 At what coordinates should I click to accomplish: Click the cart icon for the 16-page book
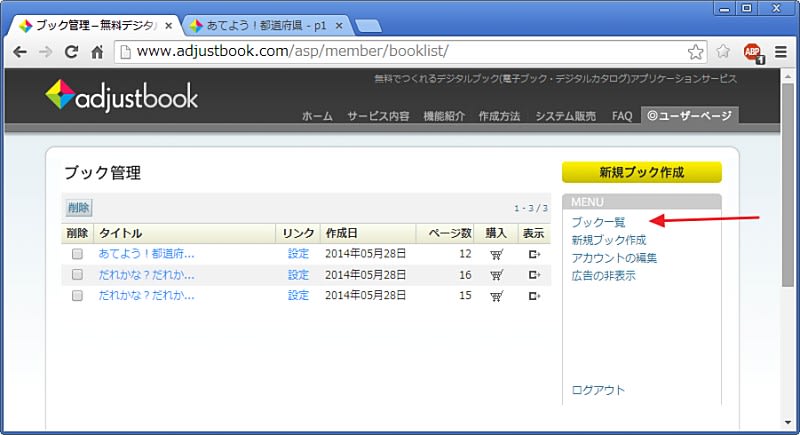(496, 275)
